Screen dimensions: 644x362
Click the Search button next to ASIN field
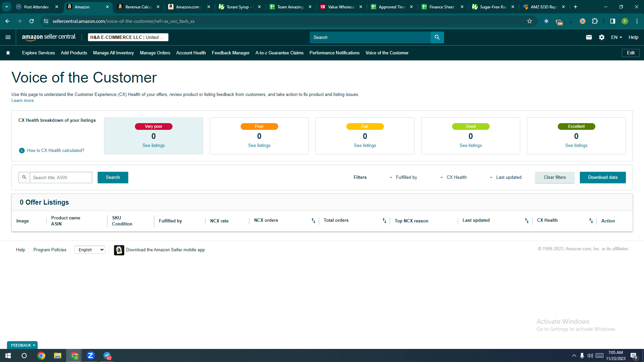click(x=113, y=177)
